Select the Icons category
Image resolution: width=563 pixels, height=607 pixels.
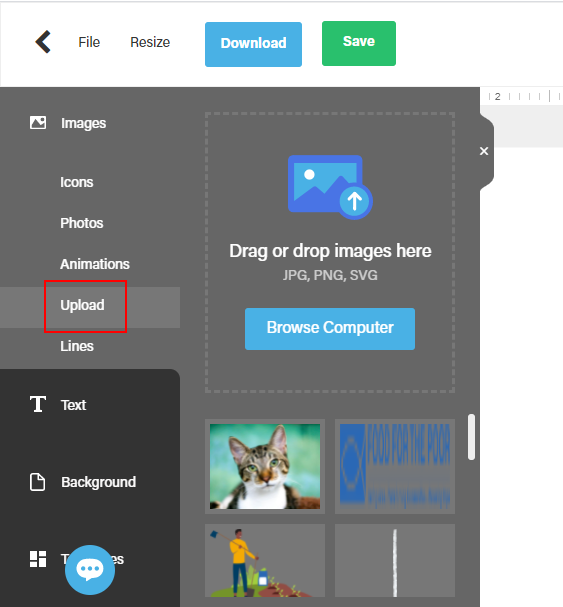[77, 182]
